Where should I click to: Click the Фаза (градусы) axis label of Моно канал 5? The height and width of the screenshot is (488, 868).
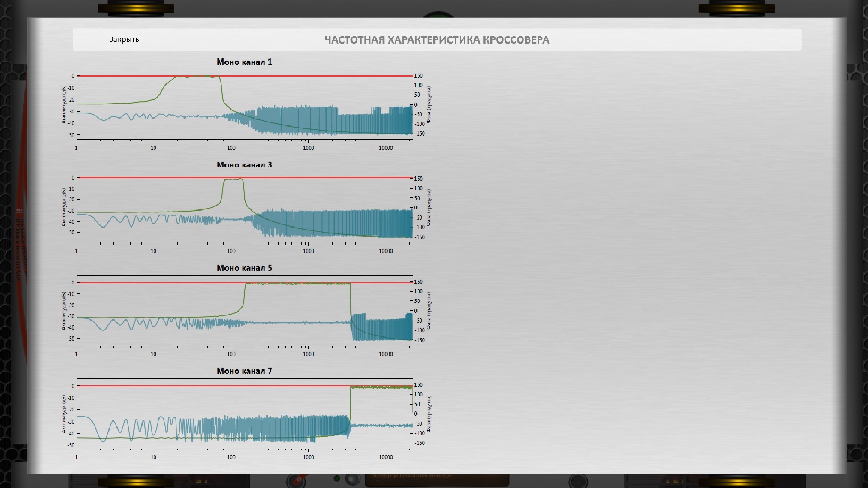429,311
